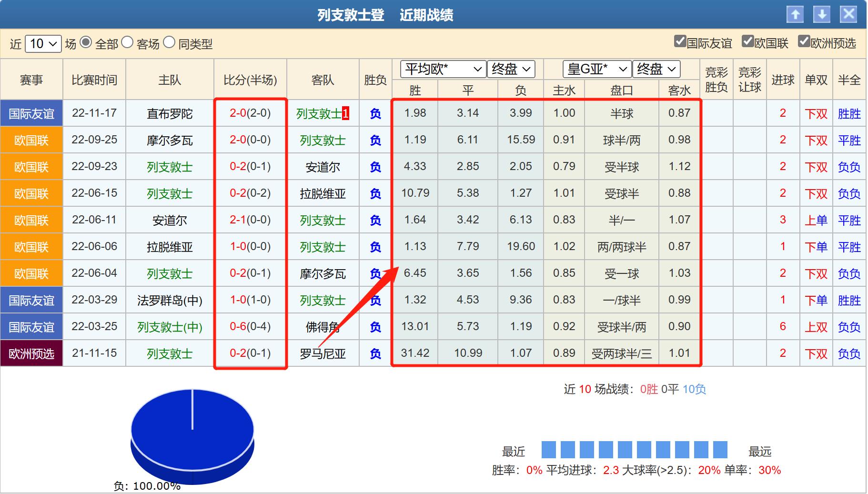Disable the 欧洲预选 checkbox

click(804, 42)
